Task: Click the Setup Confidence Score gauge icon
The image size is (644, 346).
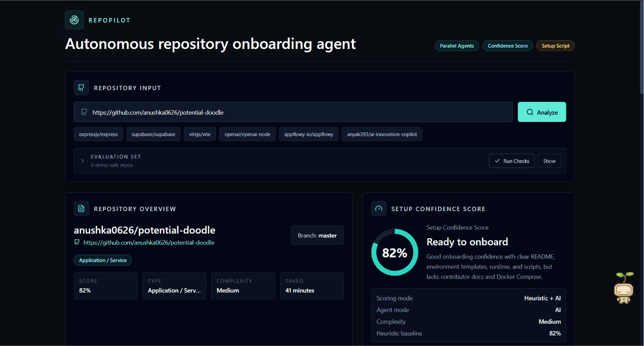Action: [x=379, y=209]
